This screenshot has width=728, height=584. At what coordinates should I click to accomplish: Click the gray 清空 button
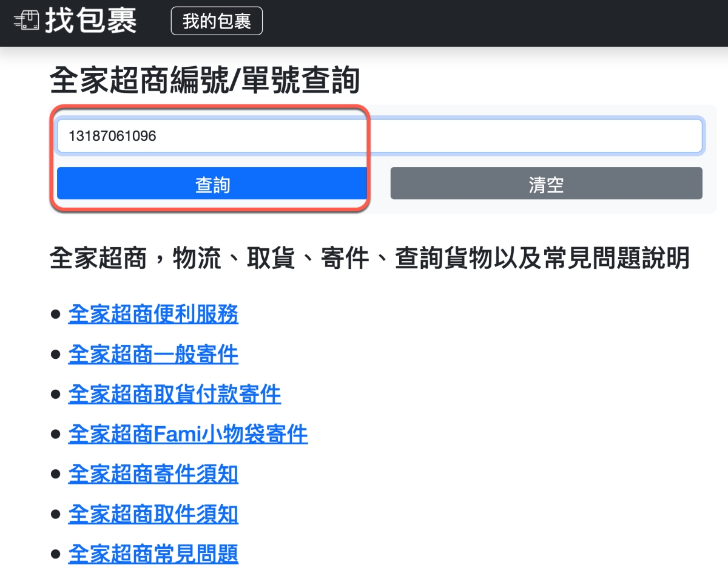click(x=546, y=184)
